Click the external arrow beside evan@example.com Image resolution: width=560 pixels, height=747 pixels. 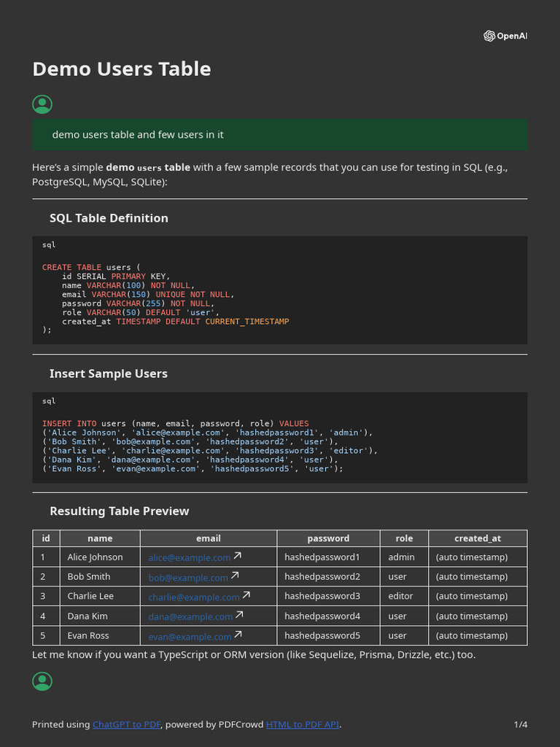click(x=238, y=635)
